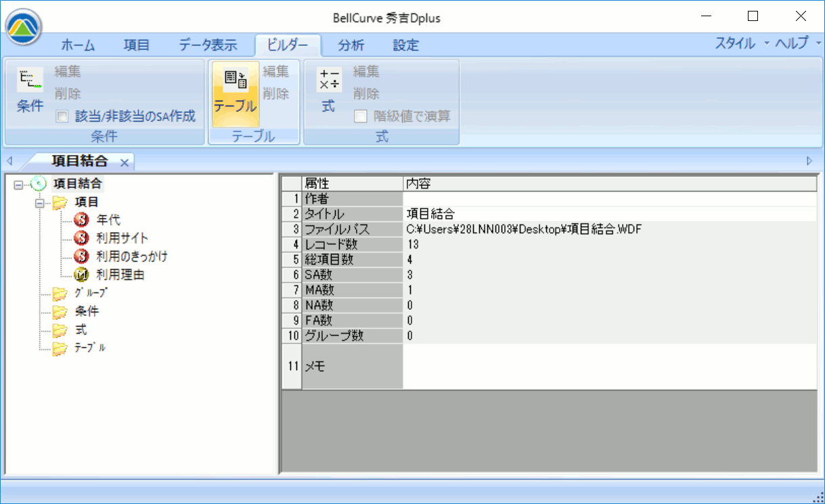Screen dimensions: 825x504
Task: Click the 式 folder icon in tree
Action: [60, 330]
